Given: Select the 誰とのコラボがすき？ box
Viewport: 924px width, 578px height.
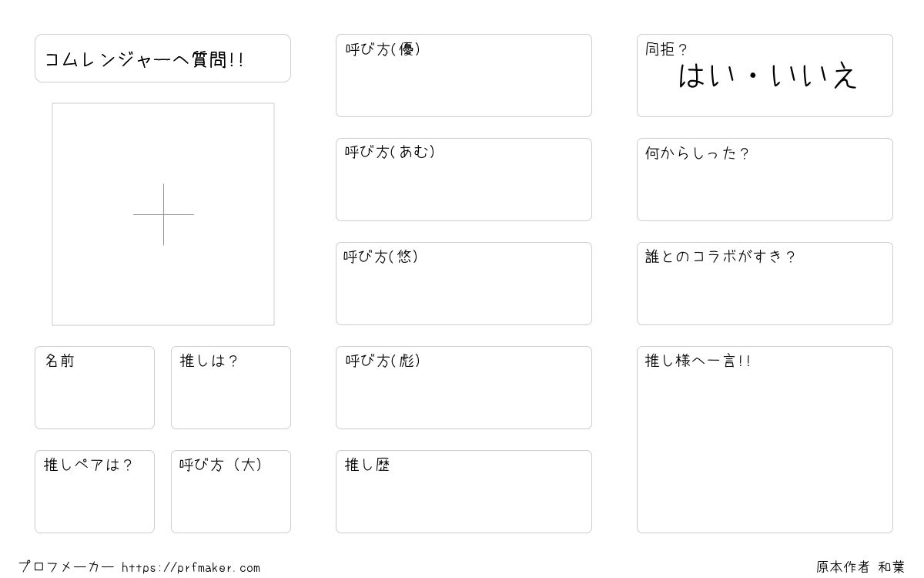Looking at the screenshot, I should (765, 284).
